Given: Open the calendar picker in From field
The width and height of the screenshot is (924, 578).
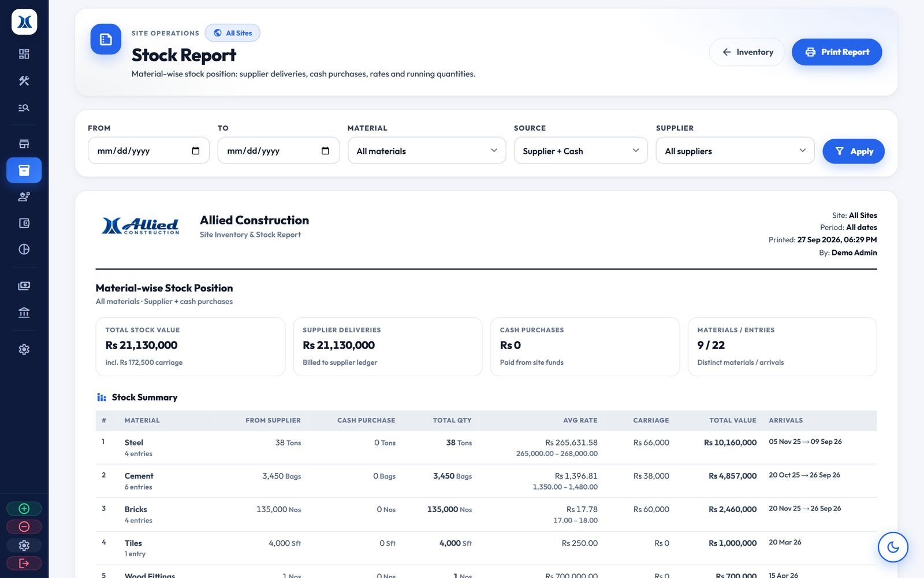Looking at the screenshot, I should [x=196, y=151].
